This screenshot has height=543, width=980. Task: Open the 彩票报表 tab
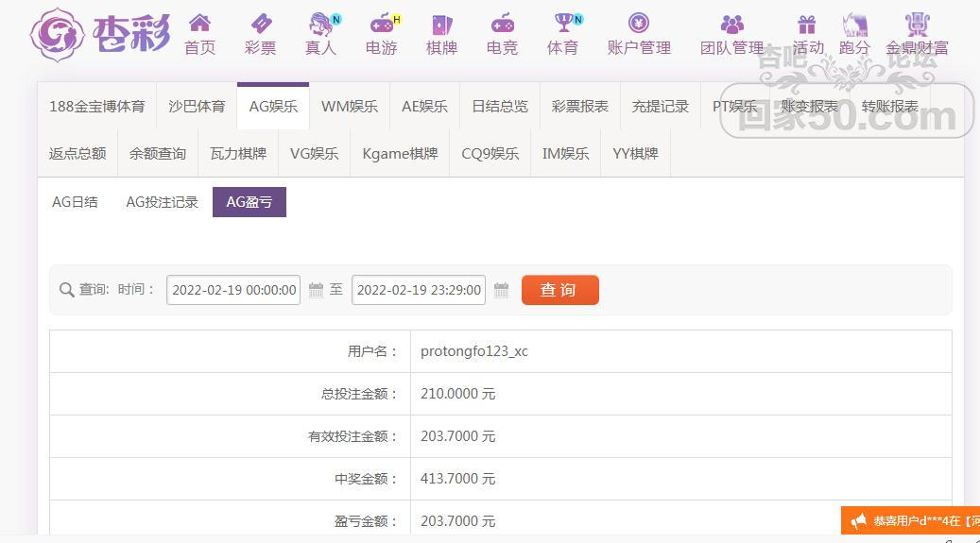tap(579, 106)
